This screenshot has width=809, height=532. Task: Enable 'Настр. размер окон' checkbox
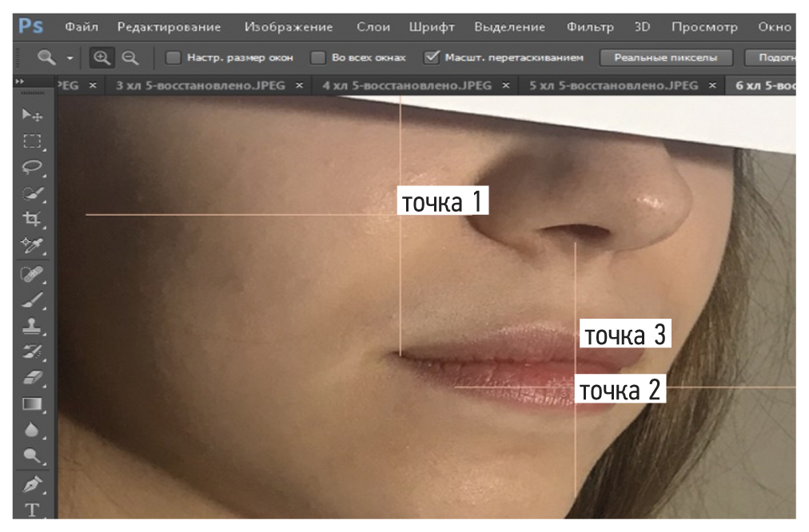tap(173, 58)
